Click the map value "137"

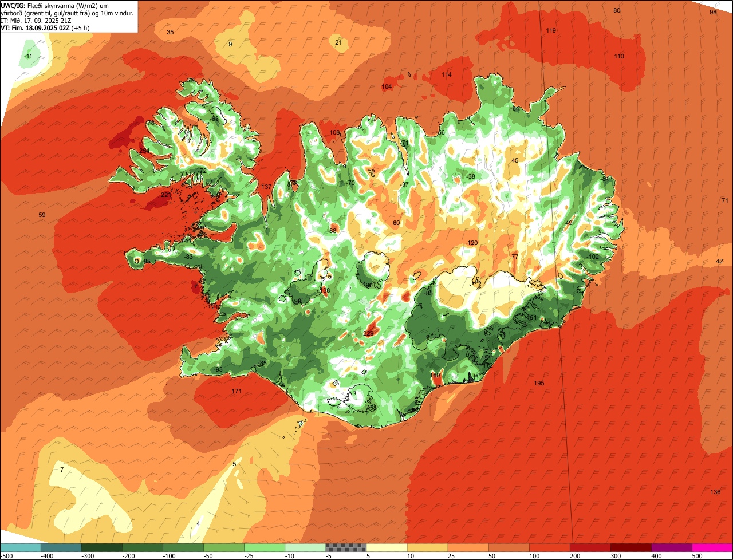coord(266,187)
